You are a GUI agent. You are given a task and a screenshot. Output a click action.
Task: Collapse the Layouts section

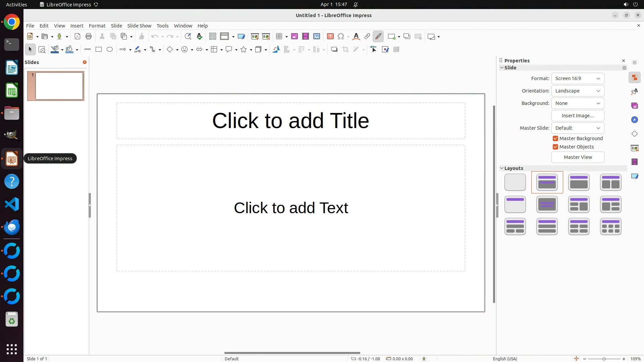point(502,168)
